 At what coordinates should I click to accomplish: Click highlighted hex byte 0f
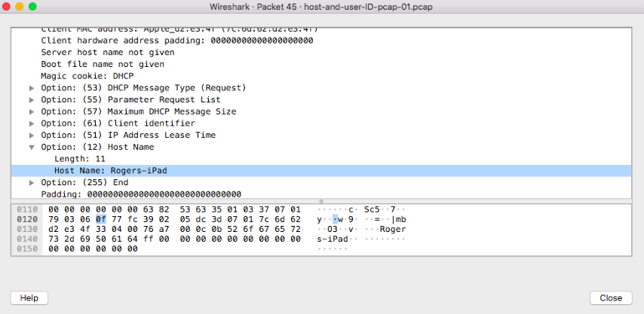[x=100, y=219]
